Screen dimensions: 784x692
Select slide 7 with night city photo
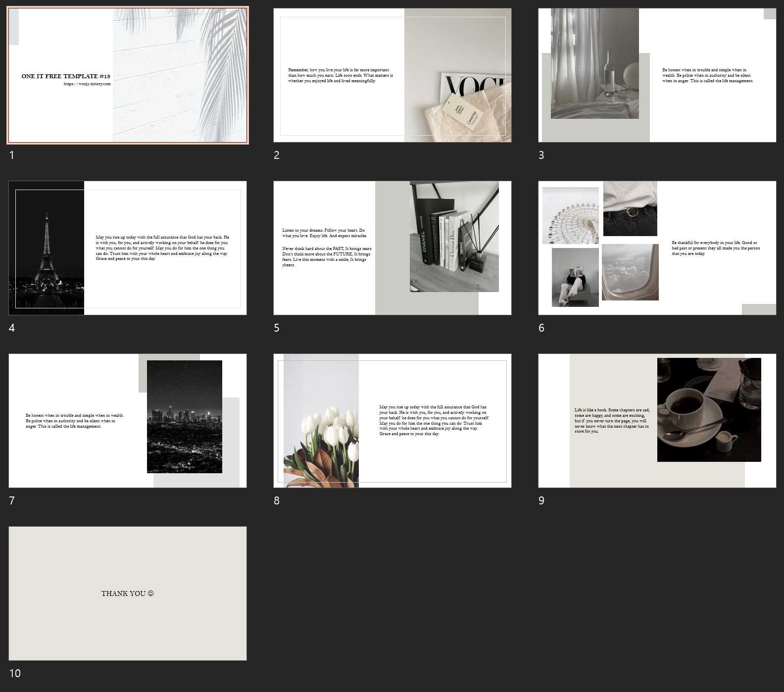point(128,421)
